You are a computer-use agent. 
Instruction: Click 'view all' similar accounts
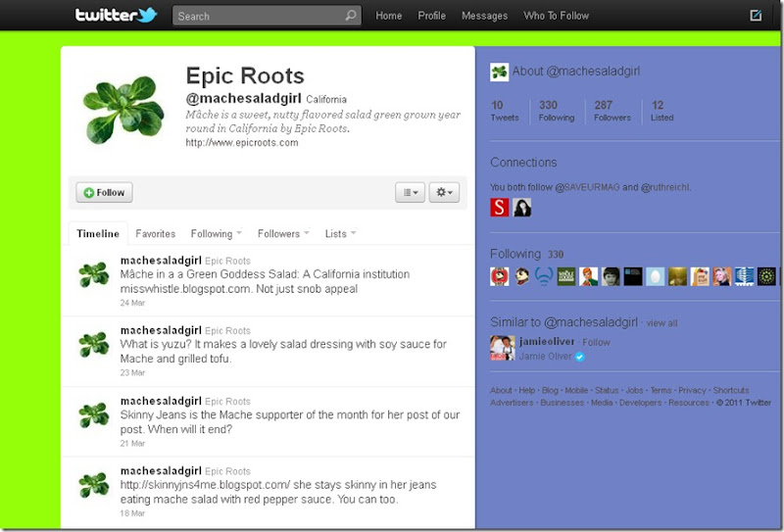point(662,323)
